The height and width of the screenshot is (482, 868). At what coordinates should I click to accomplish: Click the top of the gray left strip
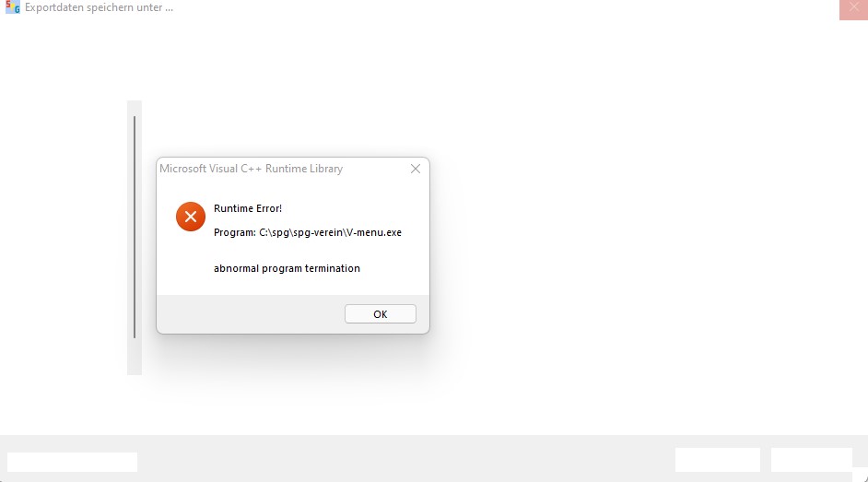coord(135,108)
